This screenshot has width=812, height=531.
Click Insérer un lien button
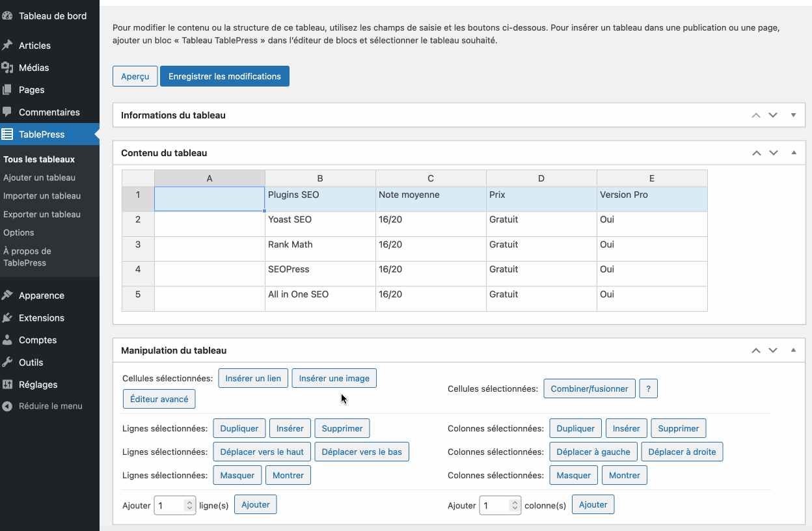(253, 378)
